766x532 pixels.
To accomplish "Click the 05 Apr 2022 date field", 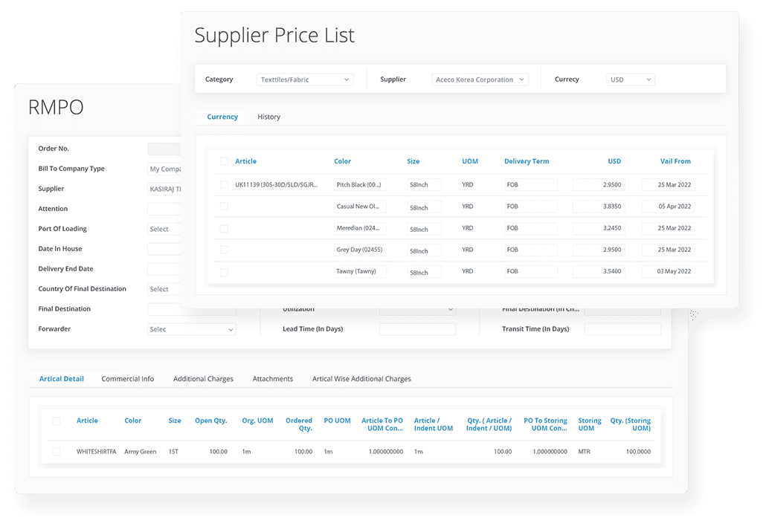I will click(x=669, y=207).
